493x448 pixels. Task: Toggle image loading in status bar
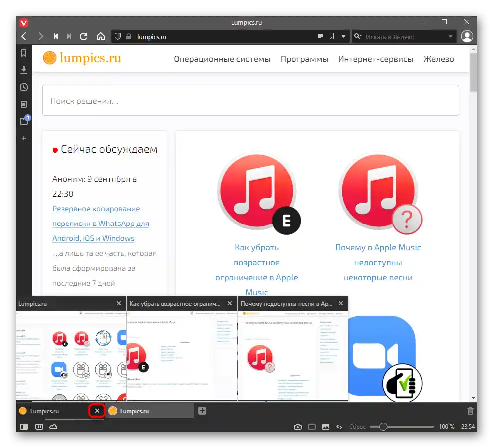pyautogui.click(x=326, y=427)
